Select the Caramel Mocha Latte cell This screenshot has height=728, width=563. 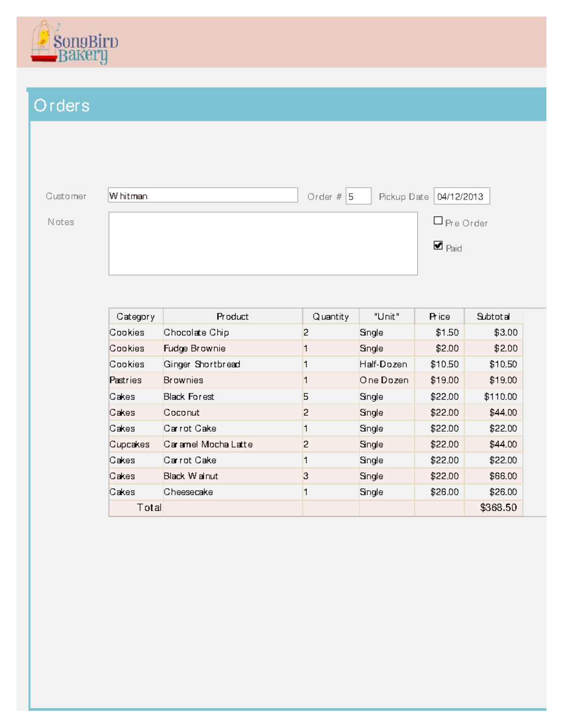pos(232,444)
